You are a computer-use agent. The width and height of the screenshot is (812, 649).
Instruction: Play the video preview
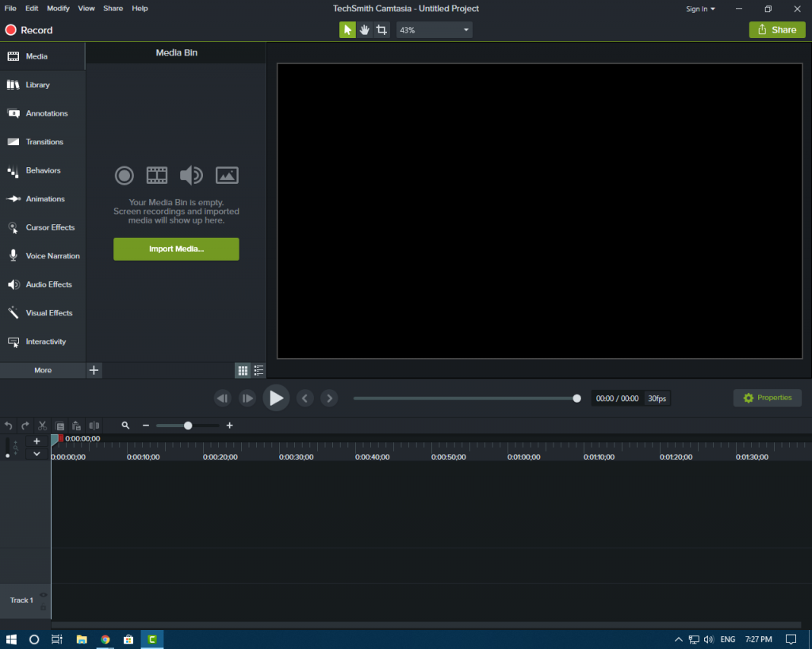click(276, 398)
